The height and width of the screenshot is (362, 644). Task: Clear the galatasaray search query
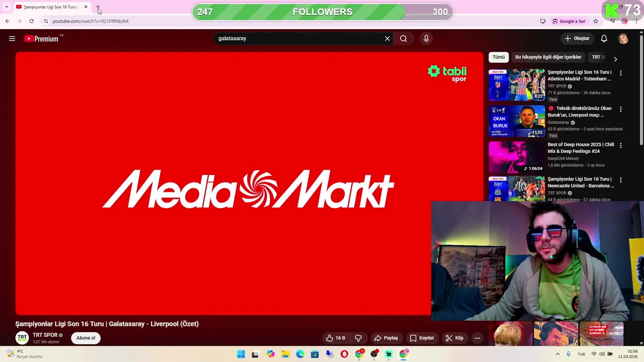tap(387, 39)
